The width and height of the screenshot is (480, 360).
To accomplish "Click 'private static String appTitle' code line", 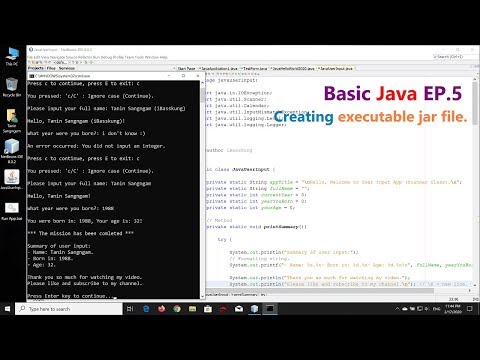I will pyautogui.click(x=334, y=182).
